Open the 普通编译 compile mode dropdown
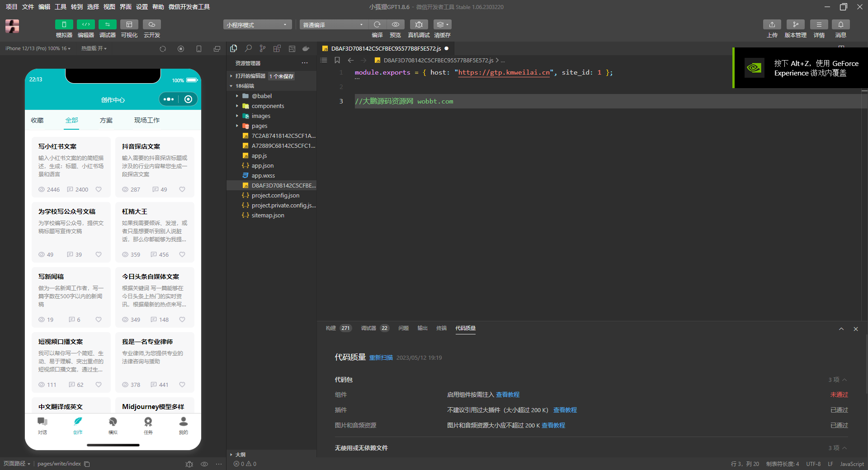 coord(333,25)
